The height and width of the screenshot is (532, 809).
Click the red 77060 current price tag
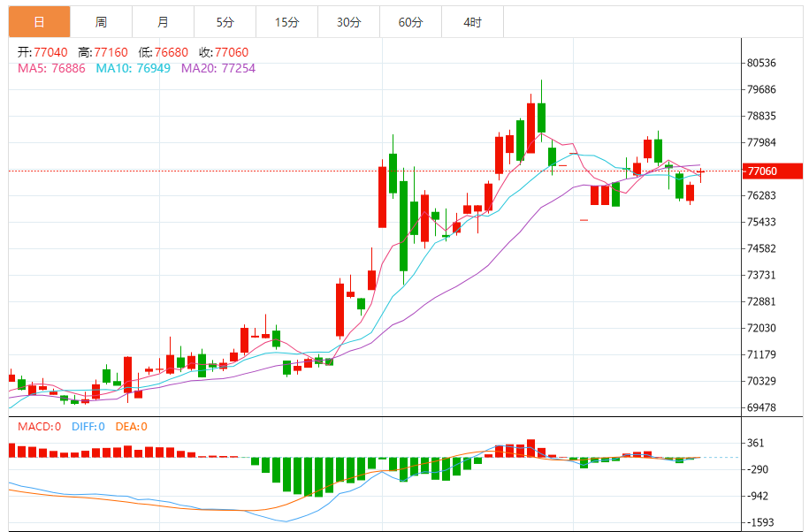coord(772,171)
